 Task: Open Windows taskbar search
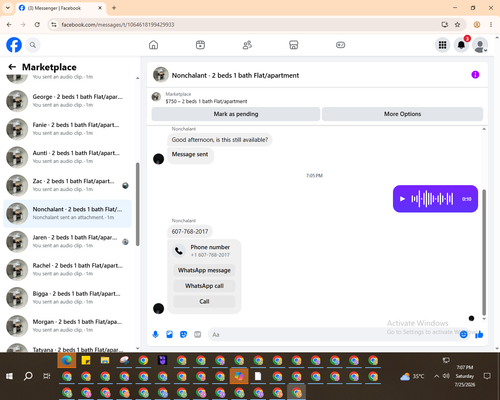tap(28, 376)
